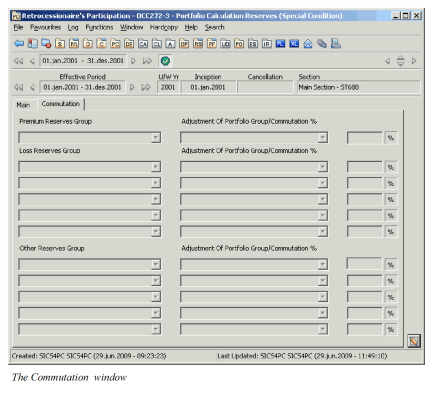
Task: Open the MI folder toolbar icon
Action: click(74, 44)
